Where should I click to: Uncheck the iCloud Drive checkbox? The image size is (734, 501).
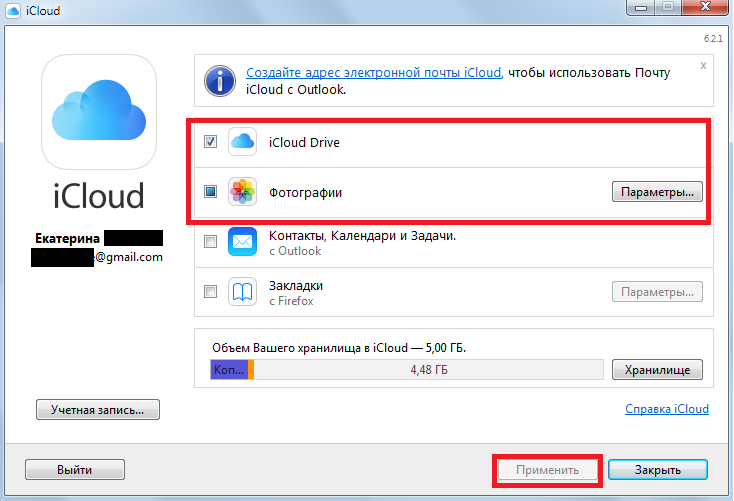(211, 141)
